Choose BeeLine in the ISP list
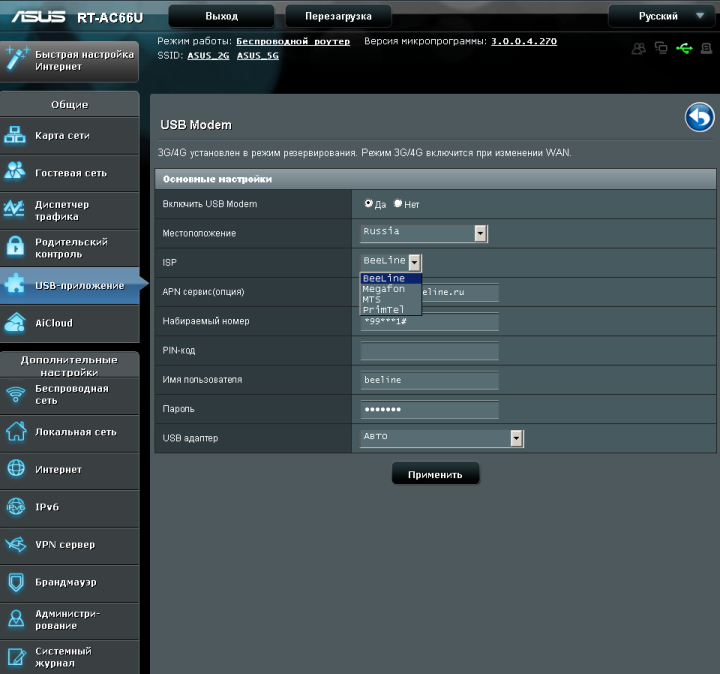 [x=390, y=278]
